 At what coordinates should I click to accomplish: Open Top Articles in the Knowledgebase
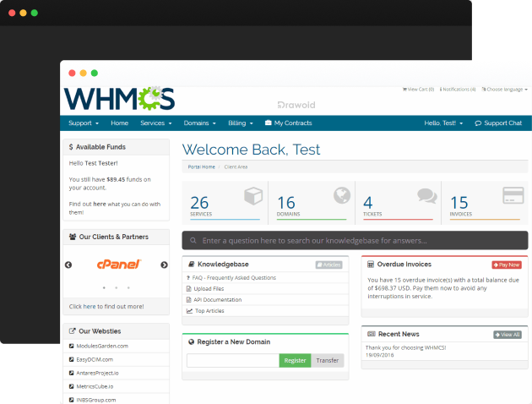coord(209,311)
